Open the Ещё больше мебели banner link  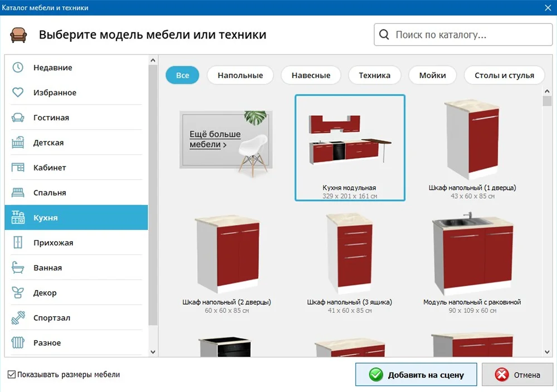pyautogui.click(x=214, y=140)
